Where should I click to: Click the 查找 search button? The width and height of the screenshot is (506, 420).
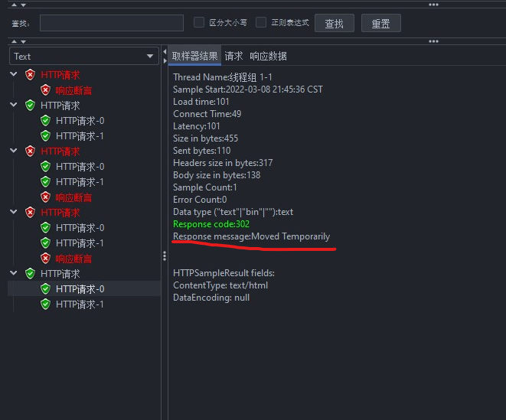[335, 23]
